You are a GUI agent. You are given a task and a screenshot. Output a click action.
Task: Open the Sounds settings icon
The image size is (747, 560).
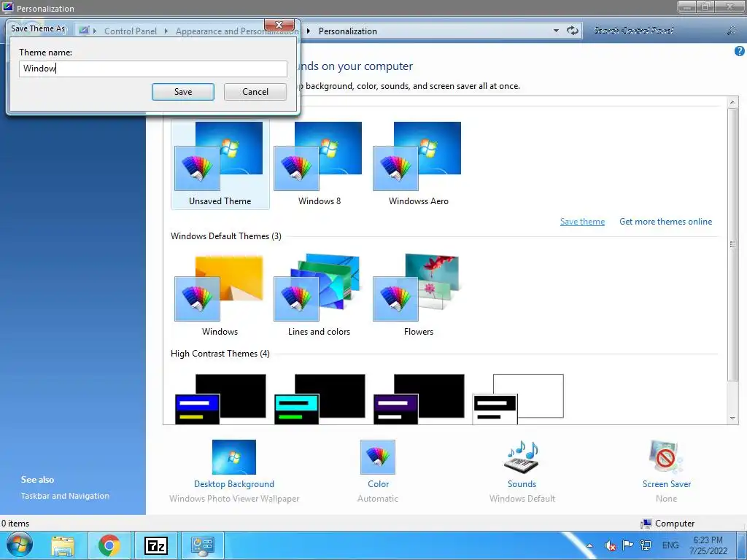[522, 457]
